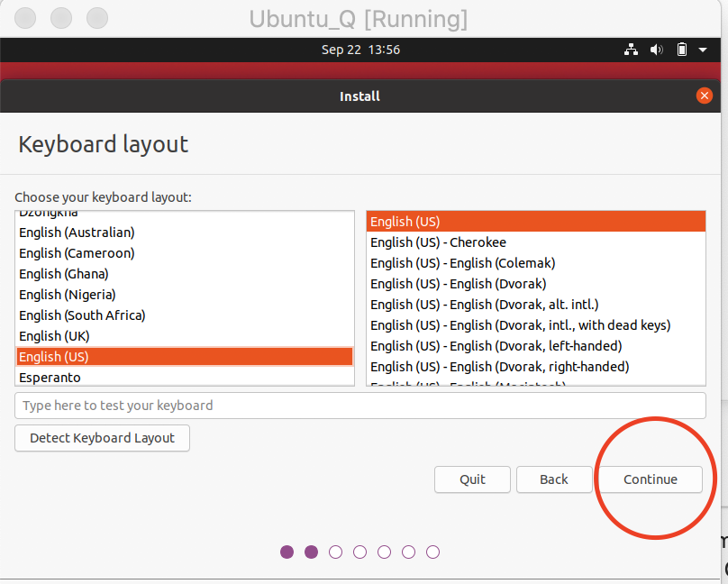Choose English (US) - English (Colemak) variant
Image resolution: width=728 pixels, height=584 pixels.
click(462, 263)
